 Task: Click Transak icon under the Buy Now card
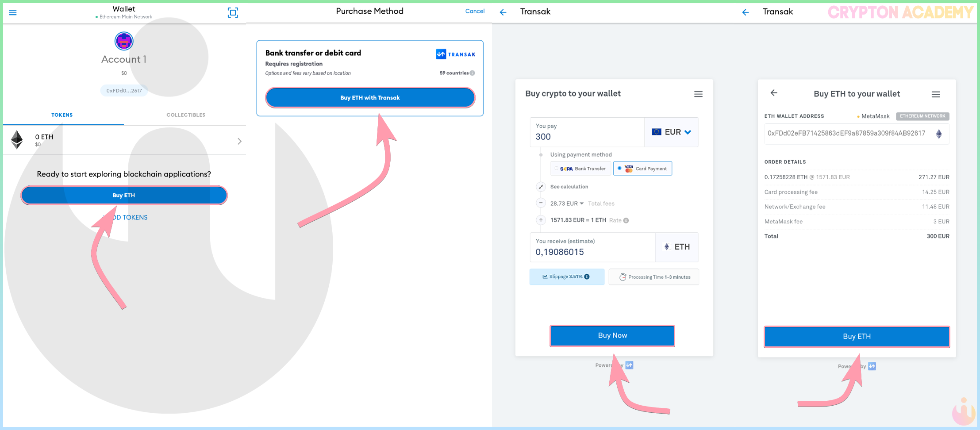point(629,365)
